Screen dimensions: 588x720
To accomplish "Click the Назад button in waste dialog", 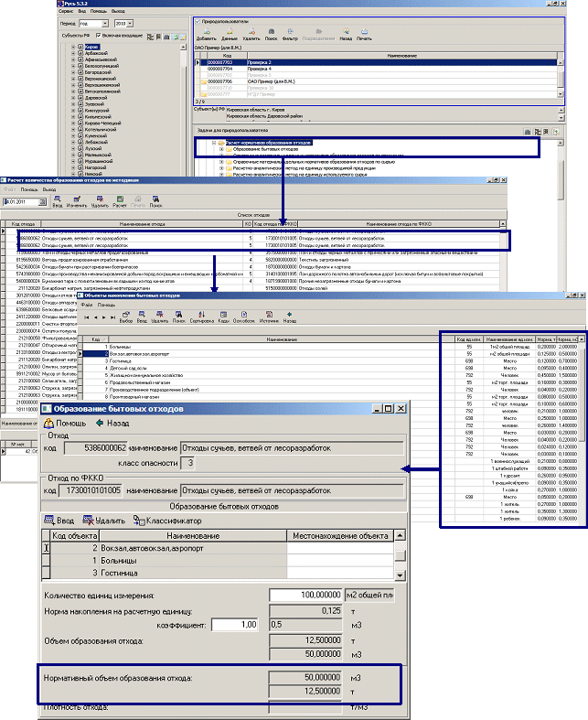I will (112, 424).
